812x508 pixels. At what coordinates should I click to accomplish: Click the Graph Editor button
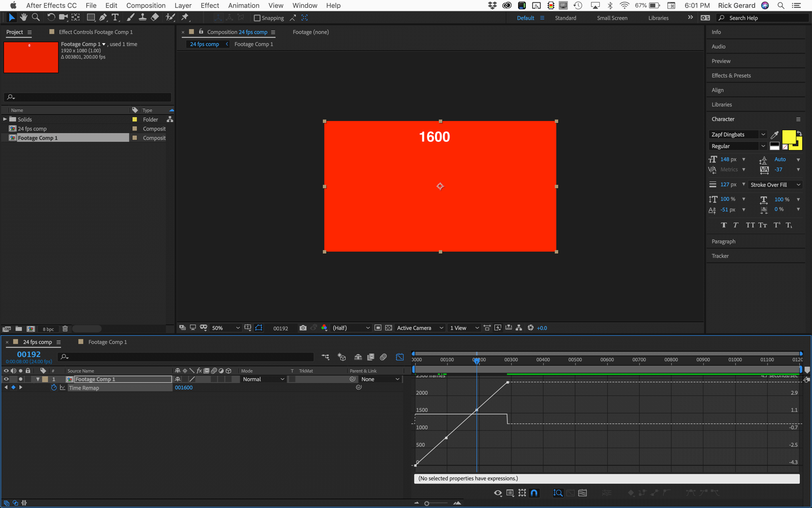pyautogui.click(x=400, y=357)
